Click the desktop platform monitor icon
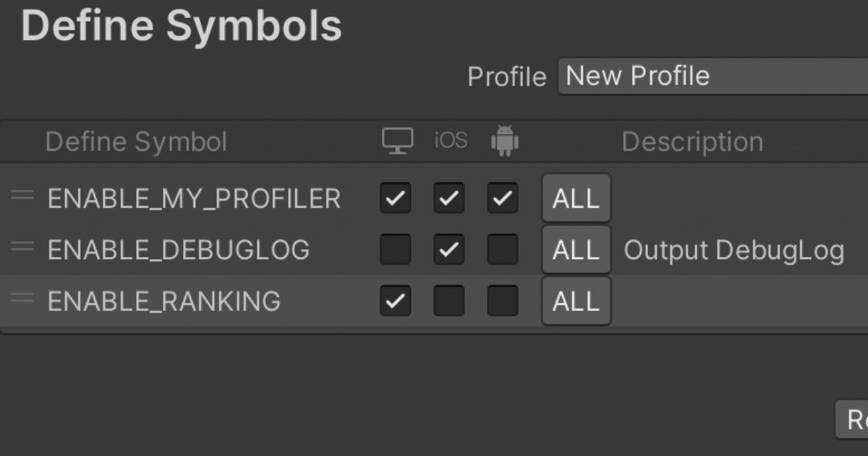The width and height of the screenshot is (868, 456). 397,140
